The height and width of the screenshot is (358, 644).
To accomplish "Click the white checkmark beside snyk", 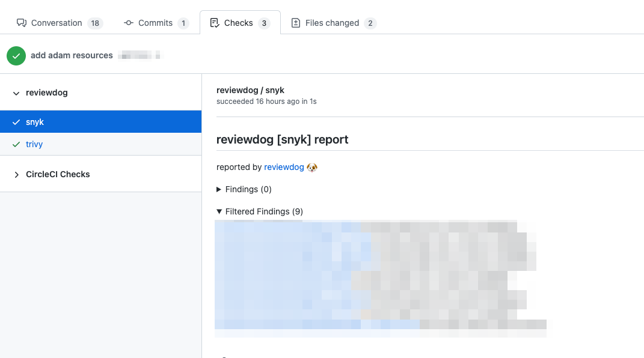I will coord(16,122).
